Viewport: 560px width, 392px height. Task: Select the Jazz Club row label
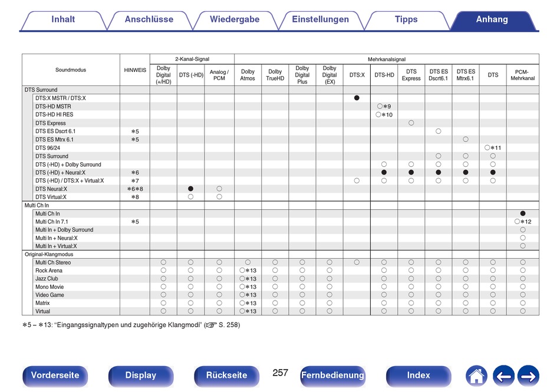[x=47, y=279]
